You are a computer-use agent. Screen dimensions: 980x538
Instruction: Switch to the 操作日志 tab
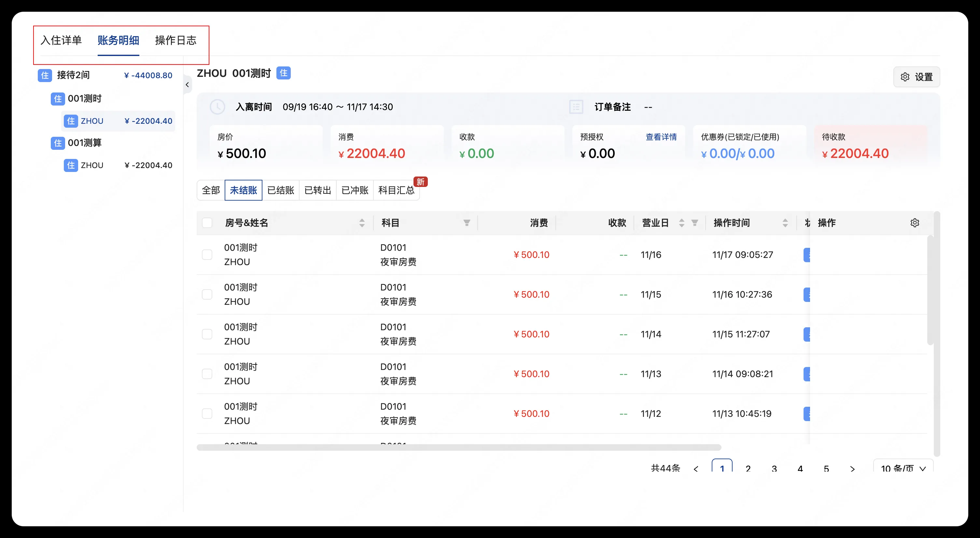pyautogui.click(x=175, y=40)
